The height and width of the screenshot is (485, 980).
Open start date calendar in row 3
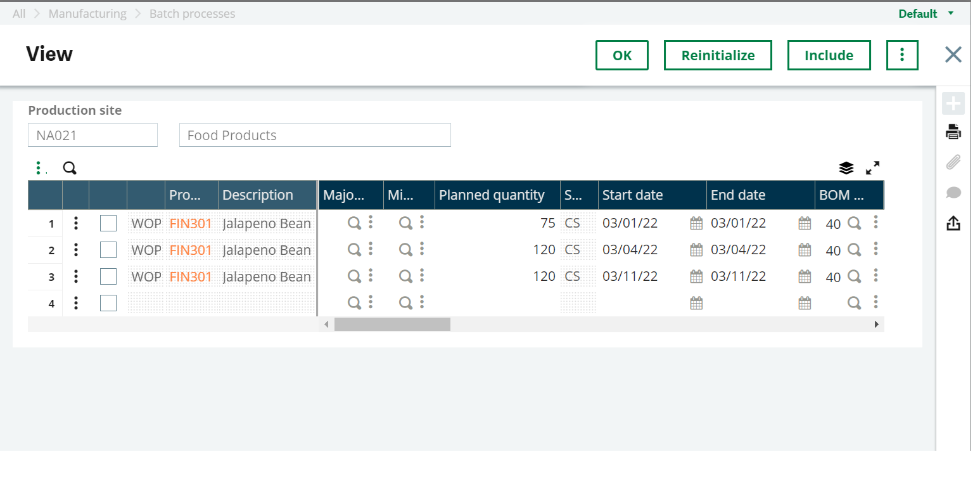[696, 276]
